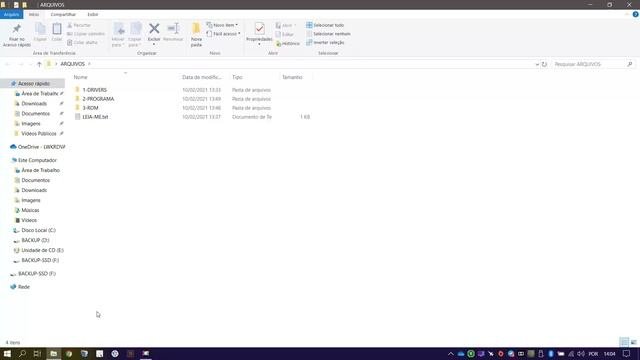Screen dimensions: 640x360
Task: Open OneDrive in sidebar
Action: tap(41, 147)
